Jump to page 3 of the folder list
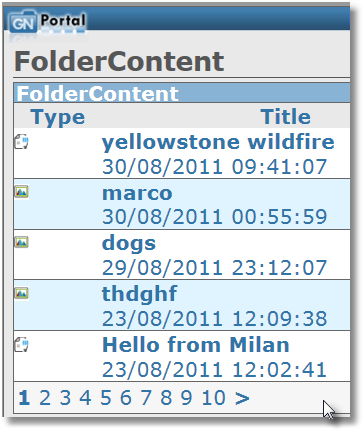 65,398
